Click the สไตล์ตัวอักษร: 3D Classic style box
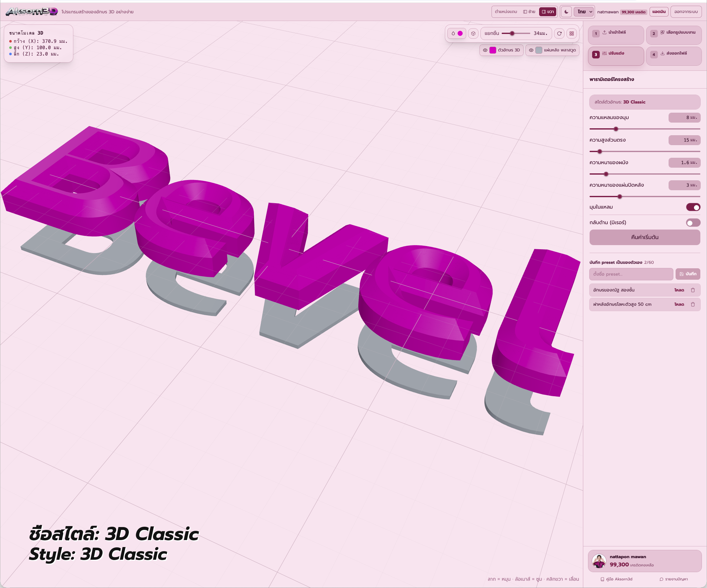 (x=645, y=102)
